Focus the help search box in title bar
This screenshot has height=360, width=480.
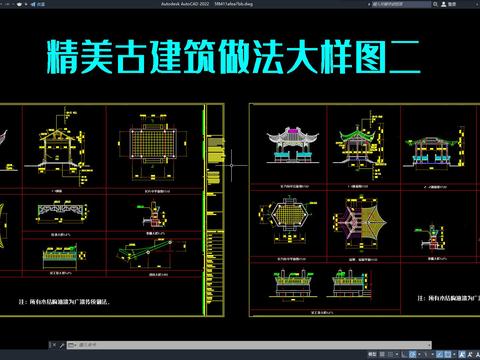click(x=401, y=4)
